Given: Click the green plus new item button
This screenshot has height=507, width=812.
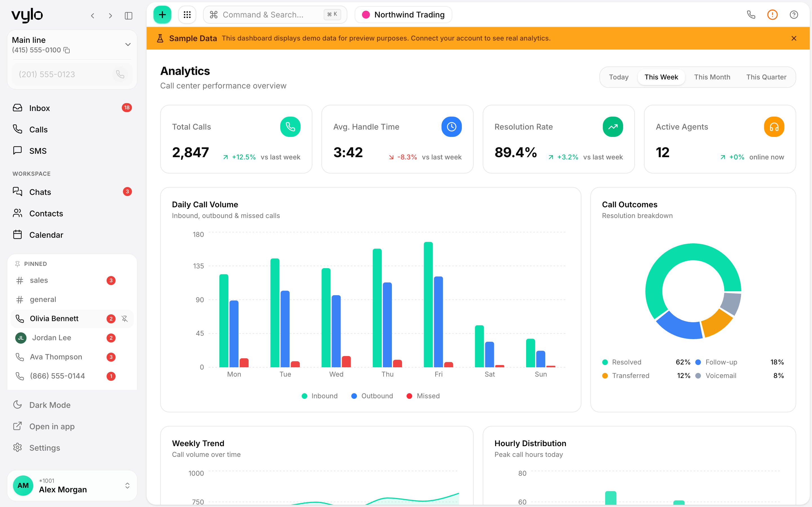Looking at the screenshot, I should point(162,15).
